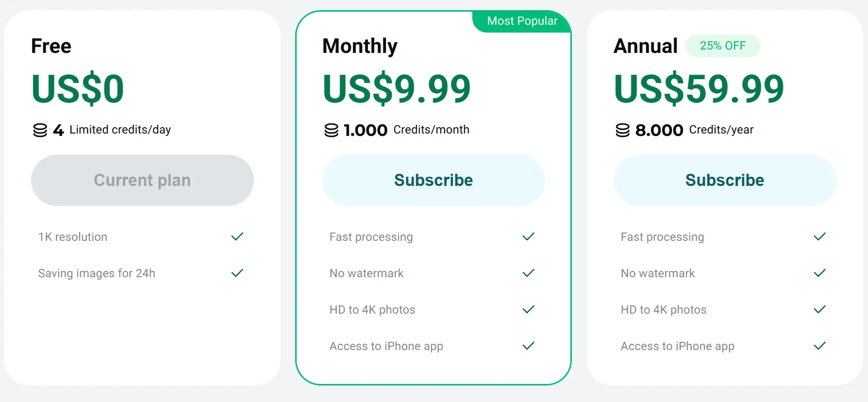868x402 pixels.
Task: Subscribe to the Annual plan
Action: pos(725,180)
